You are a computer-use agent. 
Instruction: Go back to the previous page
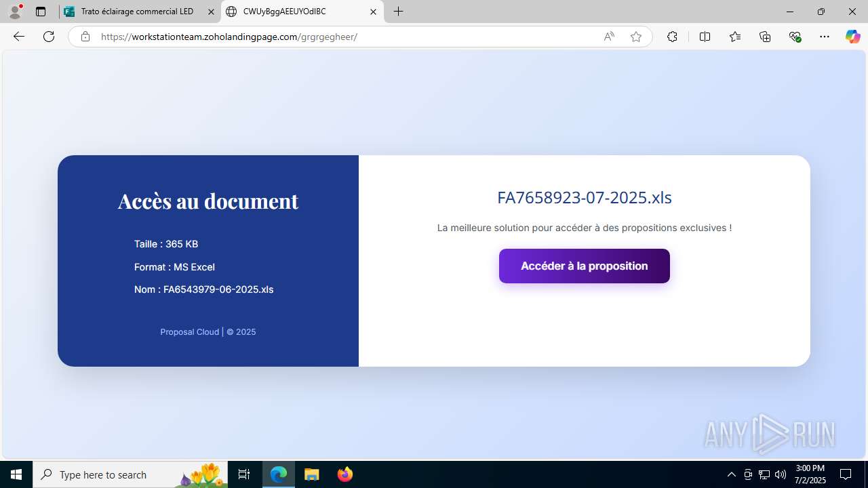[x=19, y=37]
